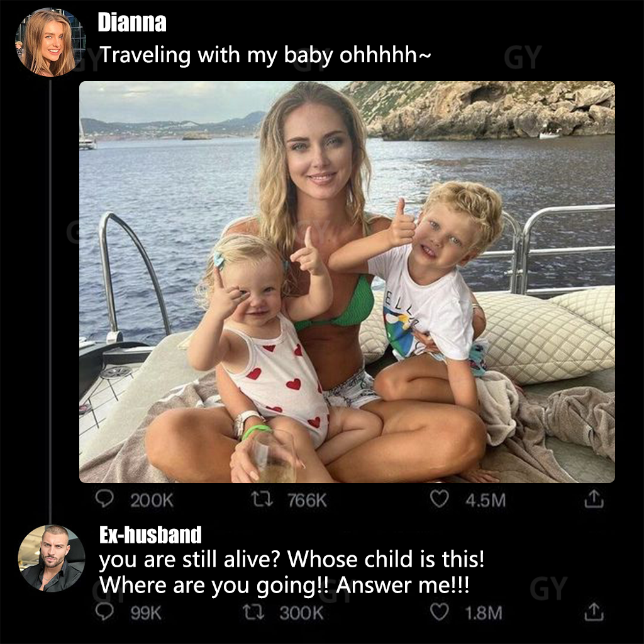Screen dimensions: 644x644
Task: View the 200K replies count
Action: click(152, 500)
